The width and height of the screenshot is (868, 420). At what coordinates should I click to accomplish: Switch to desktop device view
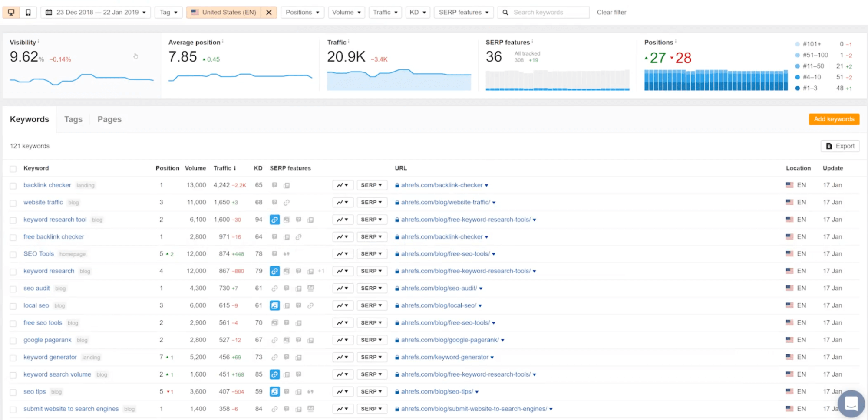pyautogui.click(x=11, y=12)
